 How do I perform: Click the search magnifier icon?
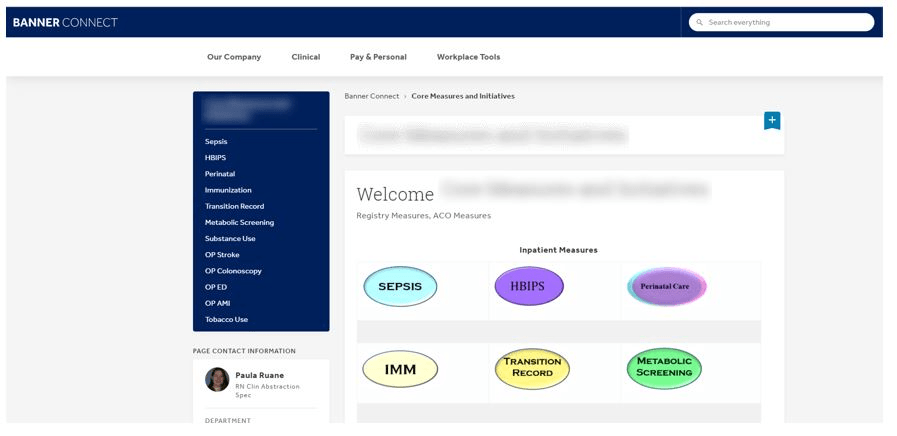[x=700, y=22]
